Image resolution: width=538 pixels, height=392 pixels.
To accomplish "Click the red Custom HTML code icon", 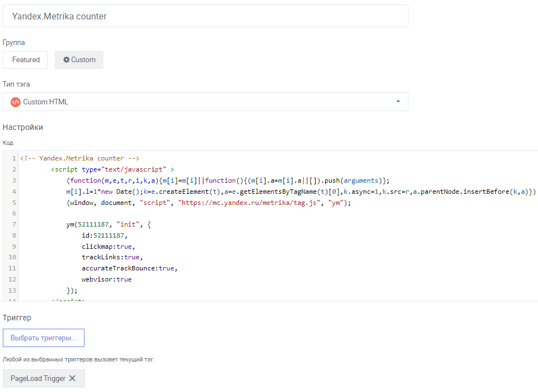I will pyautogui.click(x=16, y=102).
